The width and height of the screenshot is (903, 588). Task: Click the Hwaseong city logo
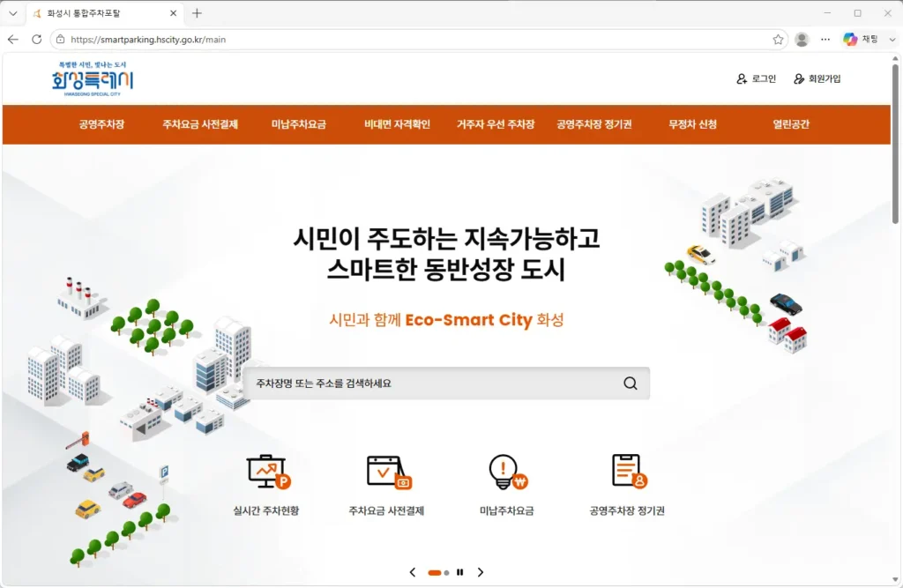[92, 78]
